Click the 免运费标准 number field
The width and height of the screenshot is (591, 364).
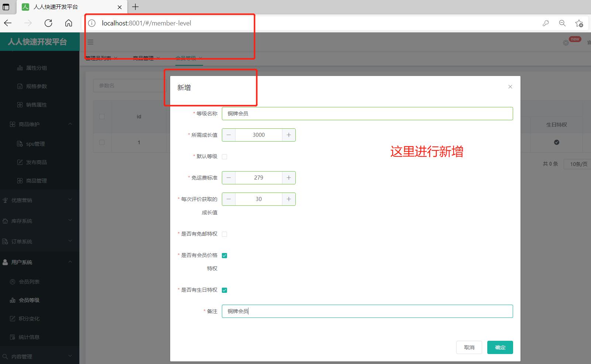(x=259, y=178)
